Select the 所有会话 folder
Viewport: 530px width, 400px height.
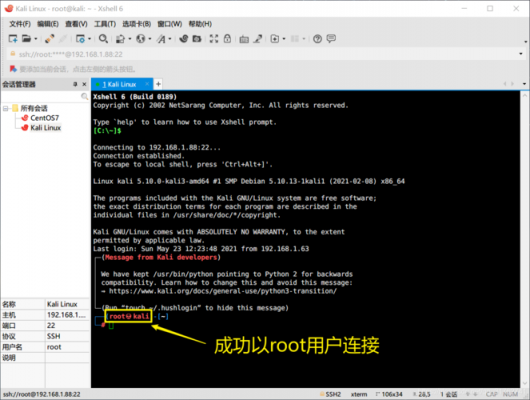(34, 109)
